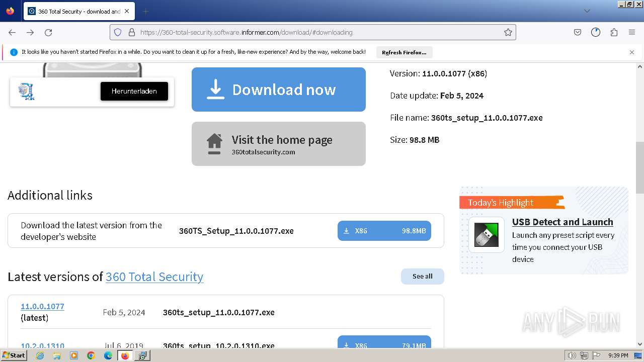Open the Firefox account icon
The width and height of the screenshot is (644, 362).
[596, 32]
